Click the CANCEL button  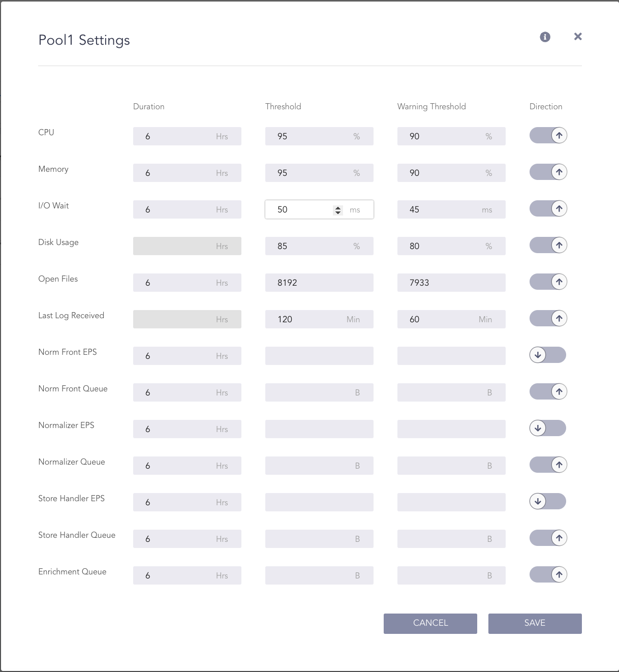[430, 623]
